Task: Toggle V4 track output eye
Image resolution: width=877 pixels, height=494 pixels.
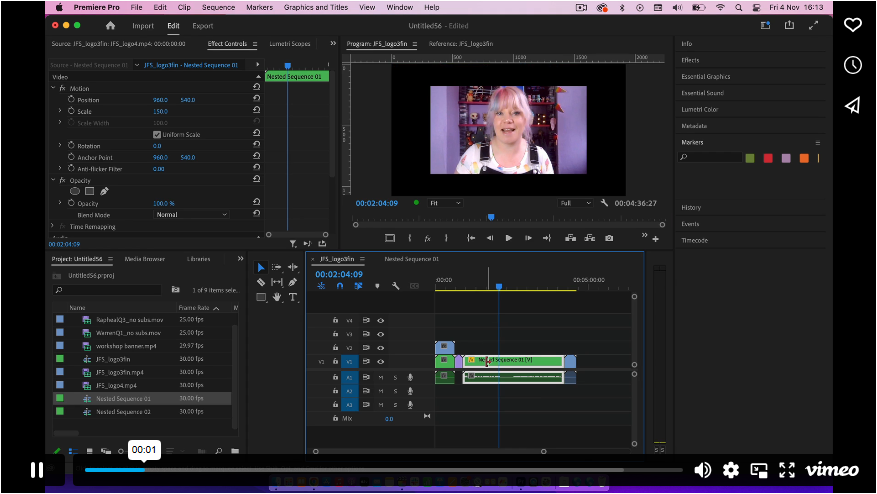Action: pyautogui.click(x=380, y=321)
